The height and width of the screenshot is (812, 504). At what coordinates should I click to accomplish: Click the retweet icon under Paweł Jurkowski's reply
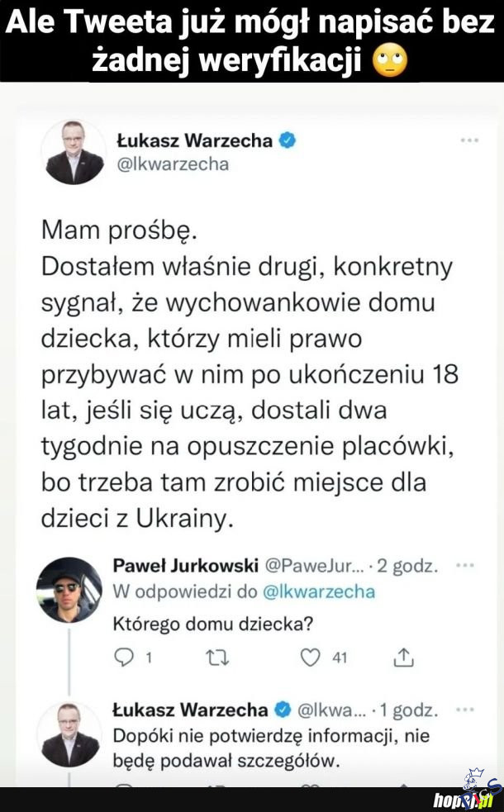(x=216, y=658)
